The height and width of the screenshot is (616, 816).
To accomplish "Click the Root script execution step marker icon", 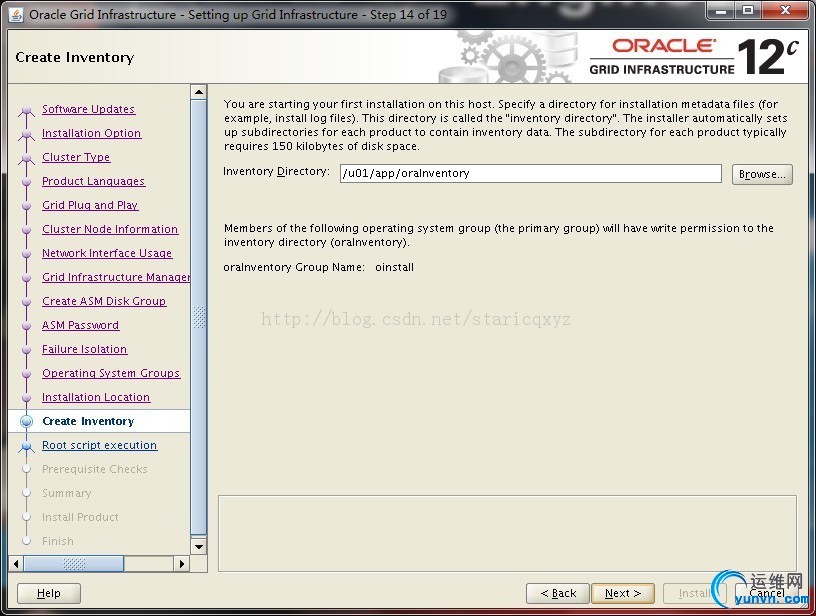I will tap(27, 446).
